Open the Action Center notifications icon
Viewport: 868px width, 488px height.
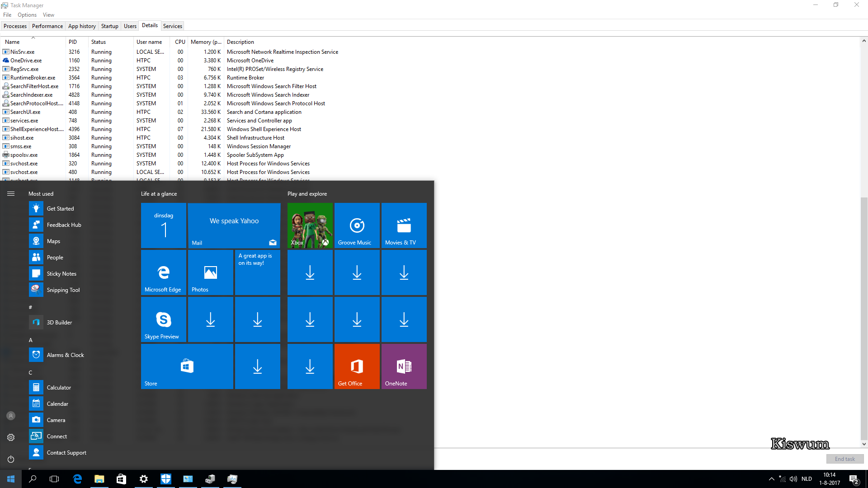(854, 479)
